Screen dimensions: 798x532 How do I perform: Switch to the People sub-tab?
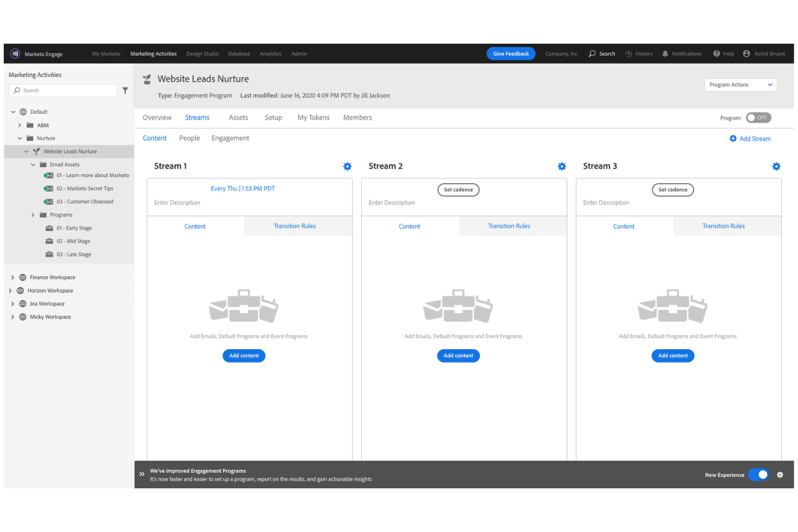click(x=189, y=138)
